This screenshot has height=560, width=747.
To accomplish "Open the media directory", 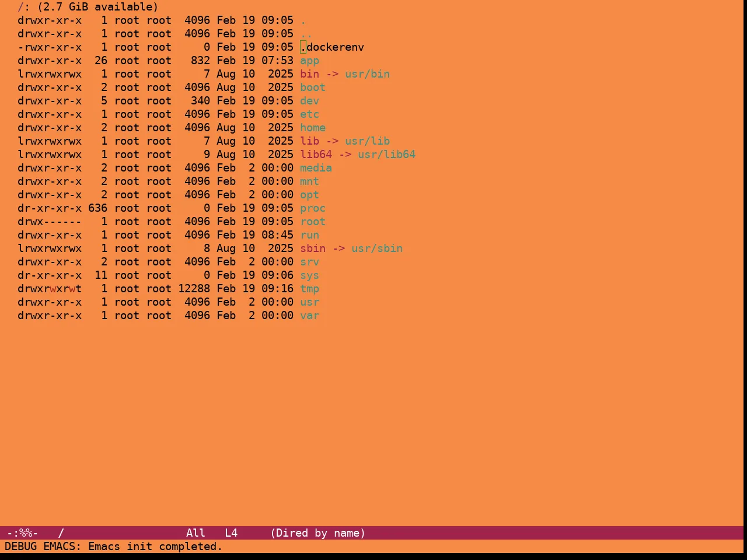I will coord(316,168).
